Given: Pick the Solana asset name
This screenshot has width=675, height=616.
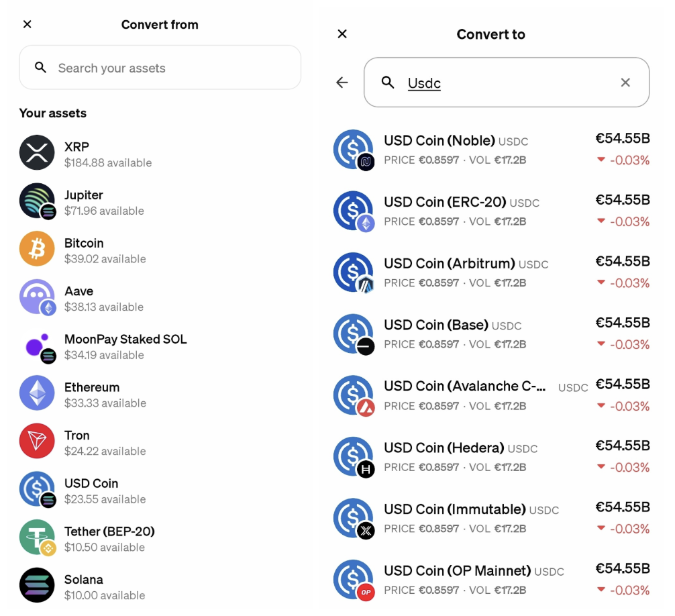Looking at the screenshot, I should coord(83,579).
